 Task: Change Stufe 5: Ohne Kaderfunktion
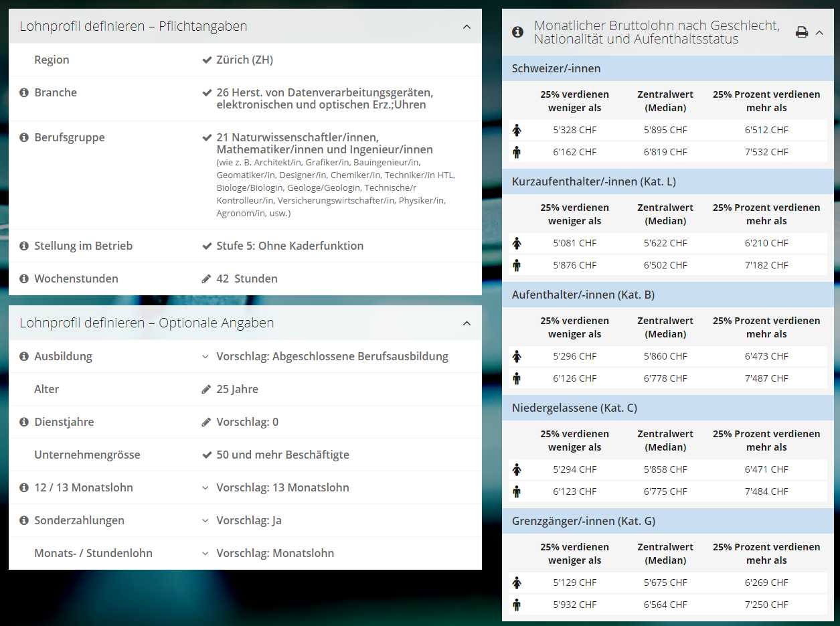tap(290, 246)
